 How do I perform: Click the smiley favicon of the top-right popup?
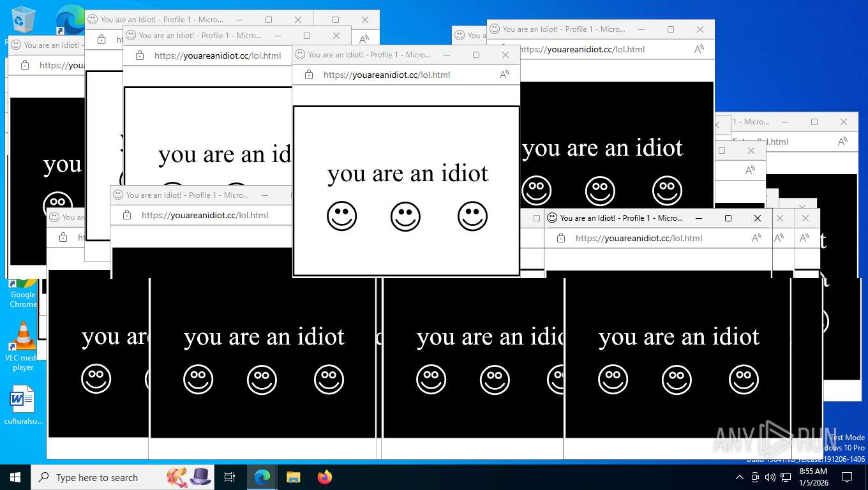point(495,29)
